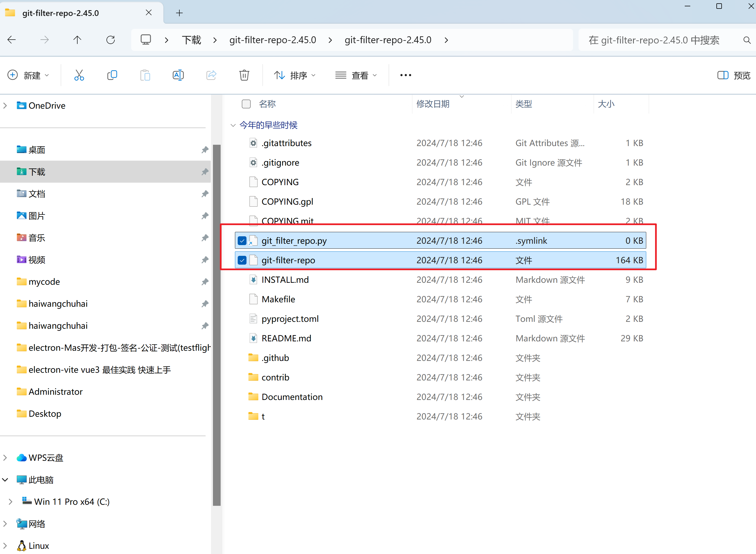The width and height of the screenshot is (756, 554).
Task: Collapse the 此电脑 tree node
Action: click(5, 479)
